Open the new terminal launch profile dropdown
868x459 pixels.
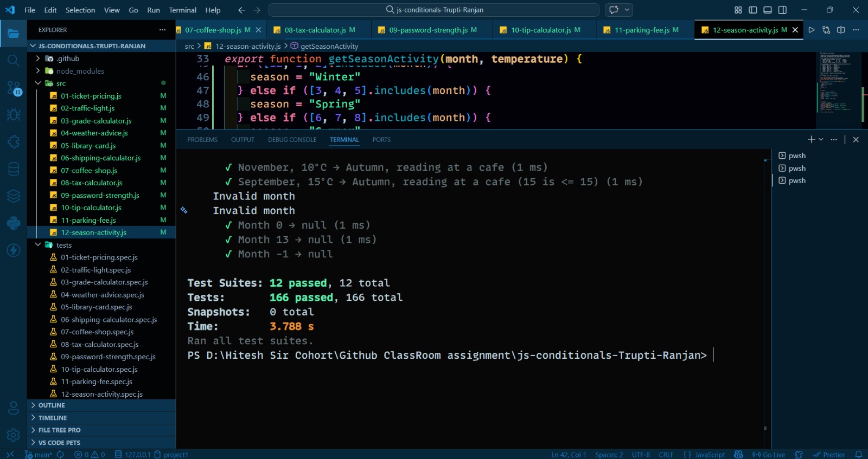pos(821,140)
